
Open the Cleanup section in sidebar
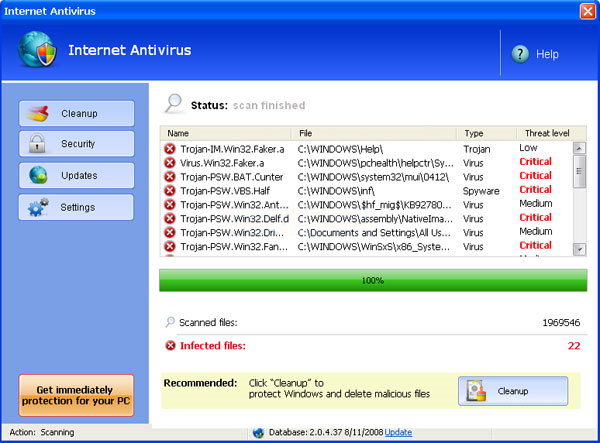(76, 113)
